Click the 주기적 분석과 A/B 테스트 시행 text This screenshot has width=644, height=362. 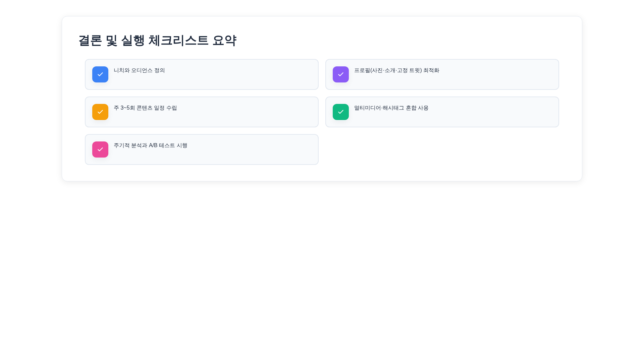pyautogui.click(x=150, y=145)
